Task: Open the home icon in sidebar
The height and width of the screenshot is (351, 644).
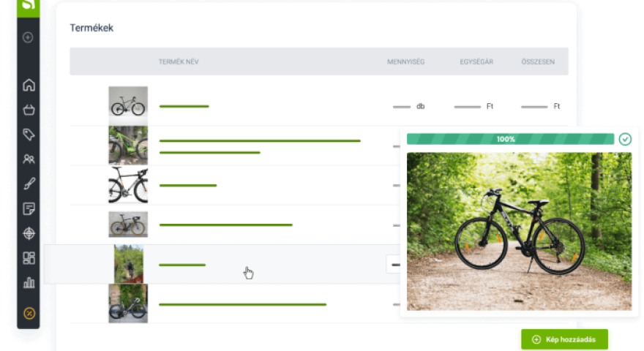Action: (29, 85)
